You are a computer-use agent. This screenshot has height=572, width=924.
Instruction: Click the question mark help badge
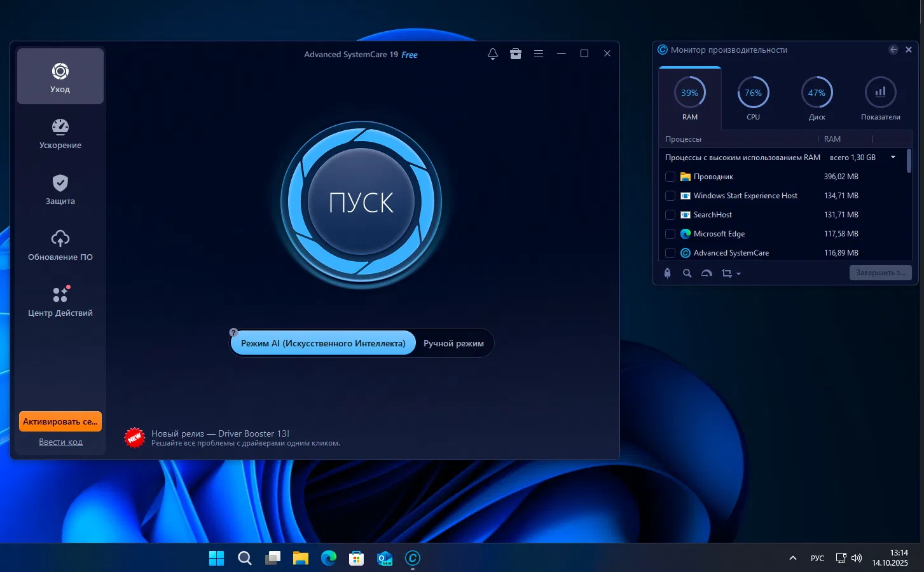[233, 332]
